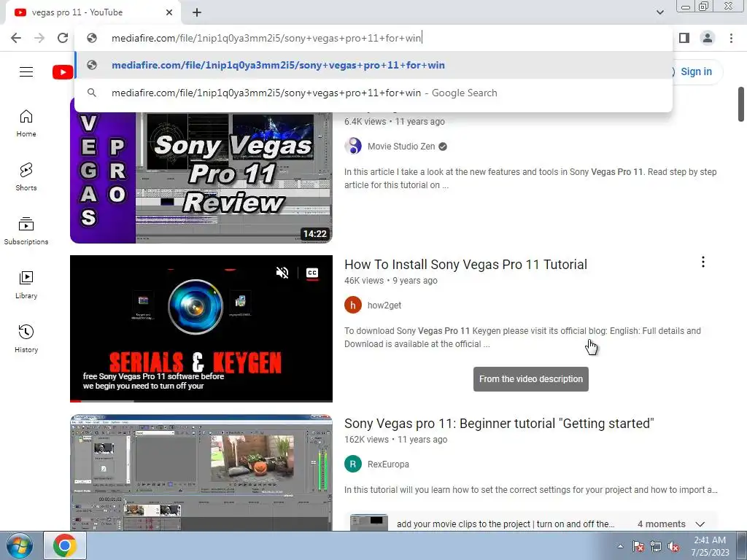The height and width of the screenshot is (560, 747).
Task: Open the Movie Studio Zen channel avatar
Action: click(x=353, y=146)
